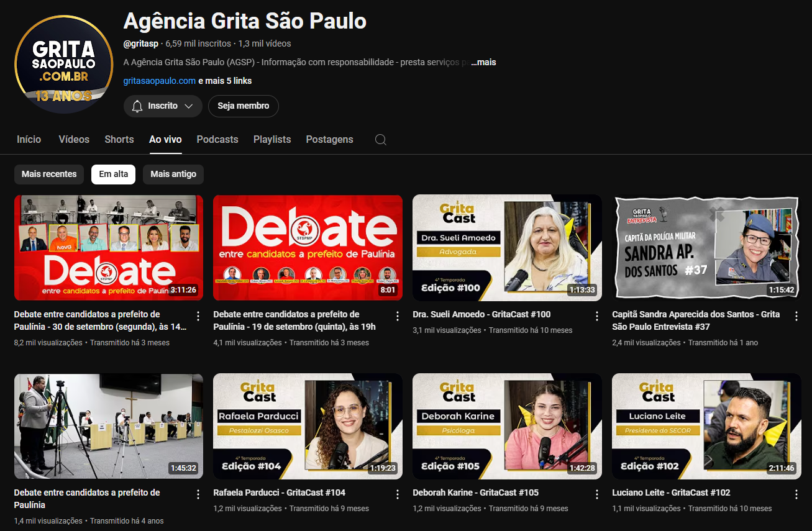
Task: Open the Shorts tab
Action: (x=119, y=140)
